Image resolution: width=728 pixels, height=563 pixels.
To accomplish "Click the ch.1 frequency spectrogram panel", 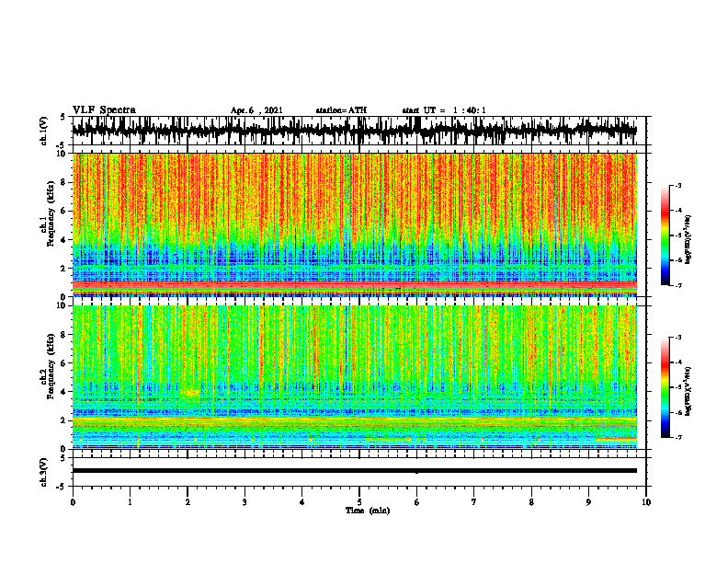I will point(354,224).
